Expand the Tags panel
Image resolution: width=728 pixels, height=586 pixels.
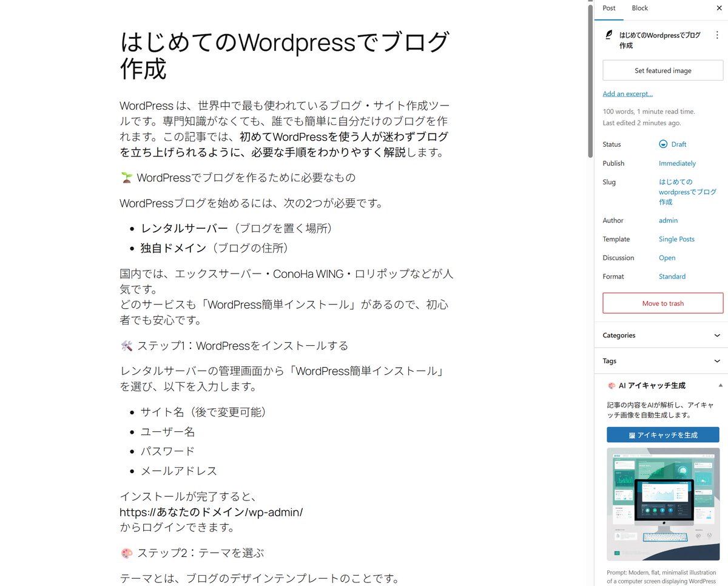point(661,361)
